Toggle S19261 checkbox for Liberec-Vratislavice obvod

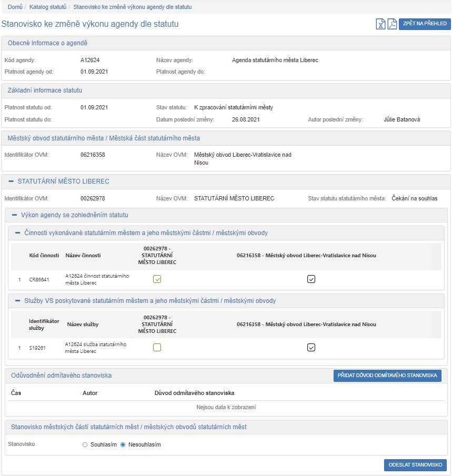311,347
